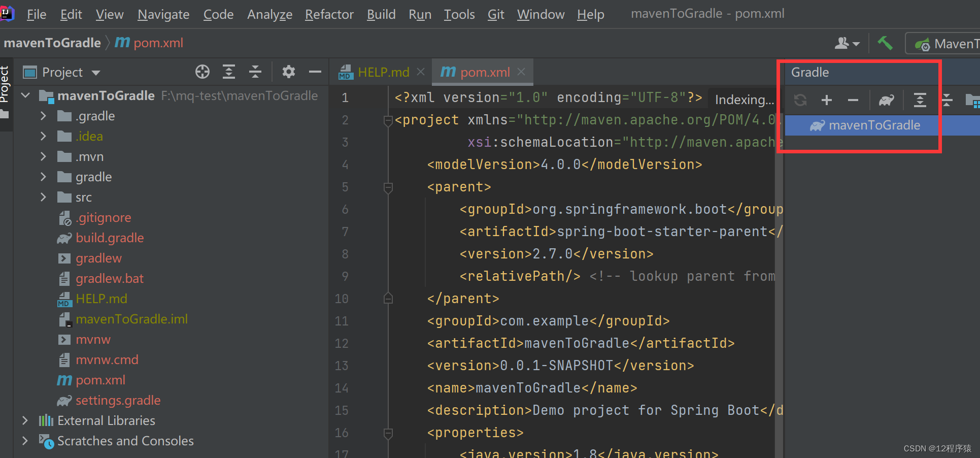Open the Navigate menu
Screen dimensions: 980x458
(x=163, y=15)
